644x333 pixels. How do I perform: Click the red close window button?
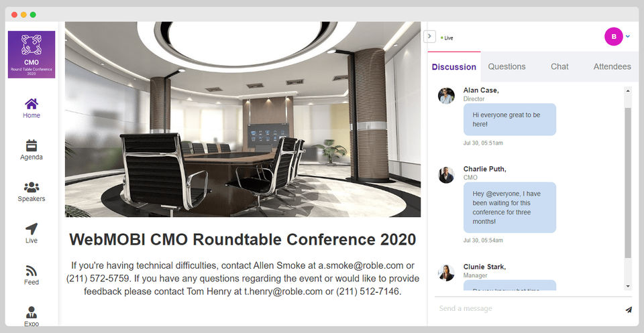(14, 15)
